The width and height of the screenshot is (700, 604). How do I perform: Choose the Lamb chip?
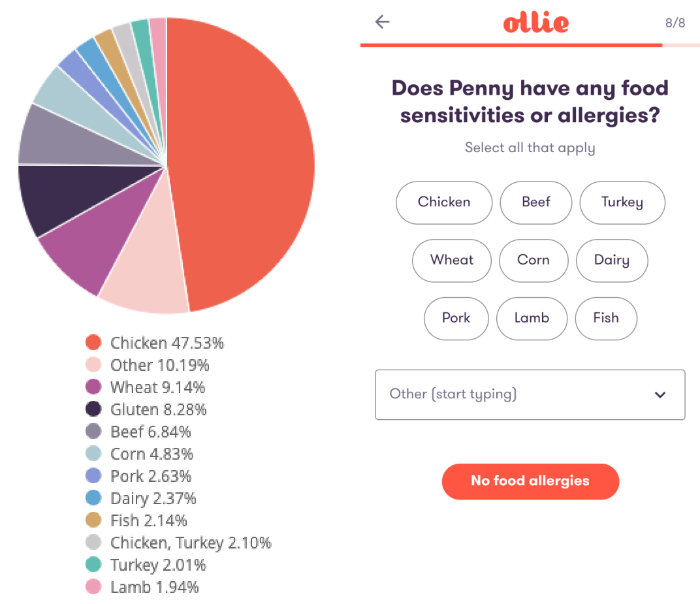(532, 318)
